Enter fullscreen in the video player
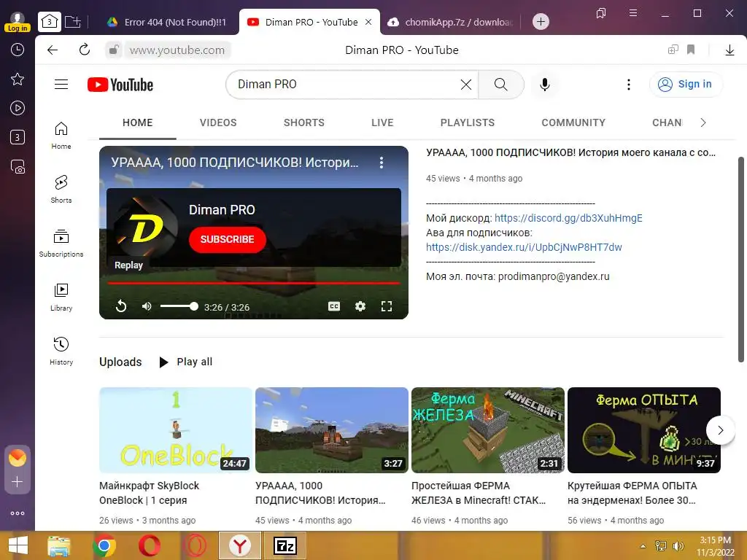Image resolution: width=747 pixels, height=560 pixels. point(387,306)
